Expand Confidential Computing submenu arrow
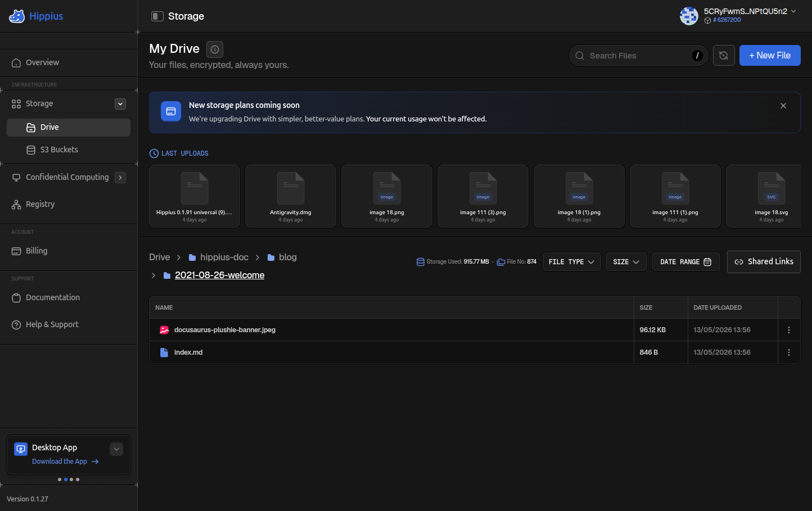 (x=120, y=178)
